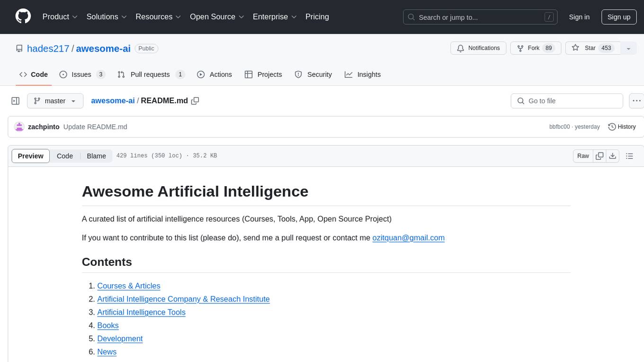Open the hades217 user profile
Viewport: 644px width, 362px height.
coord(48,48)
